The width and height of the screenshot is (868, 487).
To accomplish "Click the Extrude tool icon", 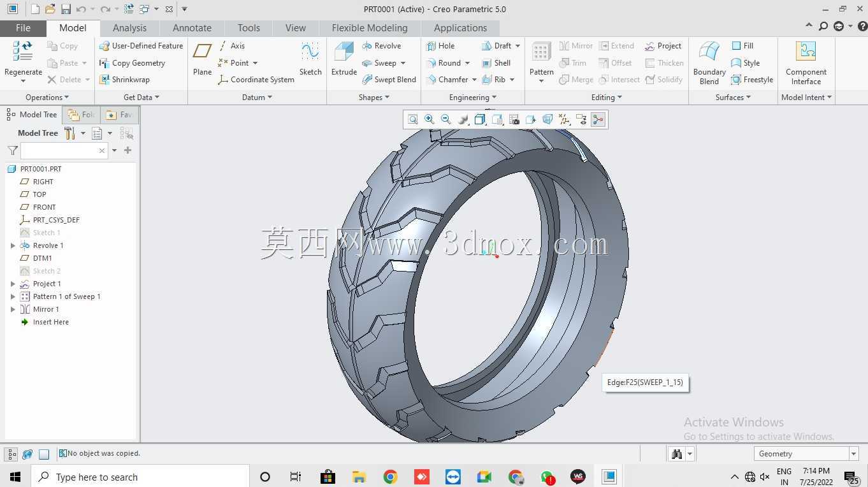I will coord(344,52).
